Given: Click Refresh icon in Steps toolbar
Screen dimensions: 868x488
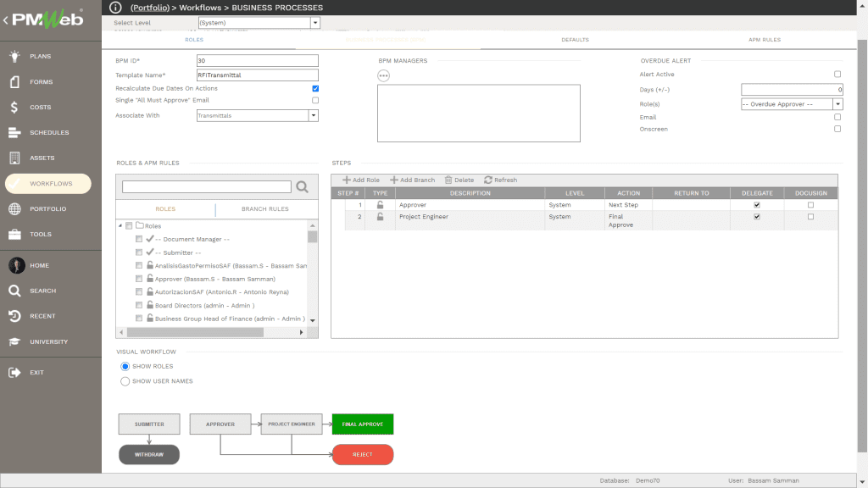Looking at the screenshot, I should pos(488,180).
